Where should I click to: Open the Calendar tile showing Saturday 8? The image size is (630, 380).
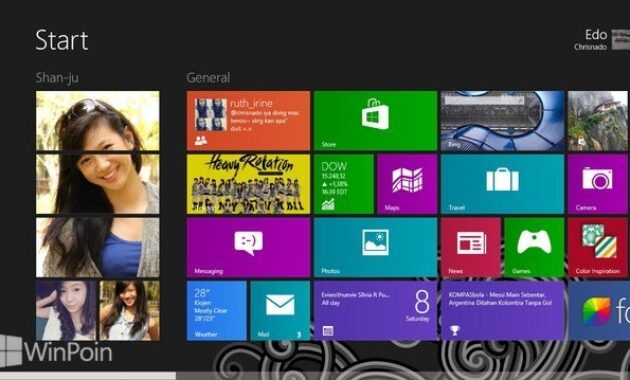click(375, 311)
